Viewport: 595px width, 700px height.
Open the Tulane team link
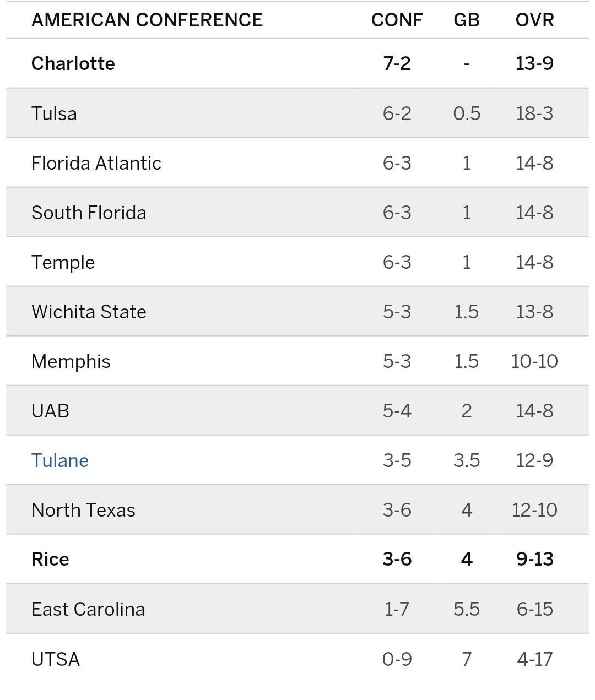coord(60,460)
